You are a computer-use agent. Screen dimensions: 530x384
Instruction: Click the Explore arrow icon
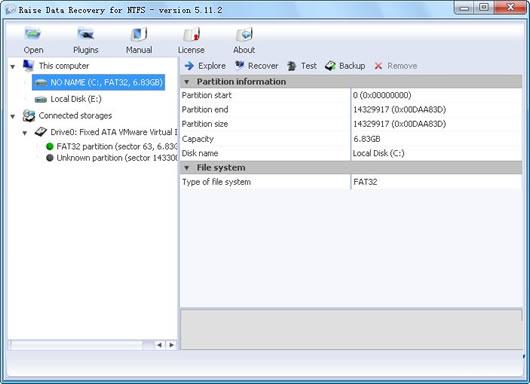click(x=189, y=66)
